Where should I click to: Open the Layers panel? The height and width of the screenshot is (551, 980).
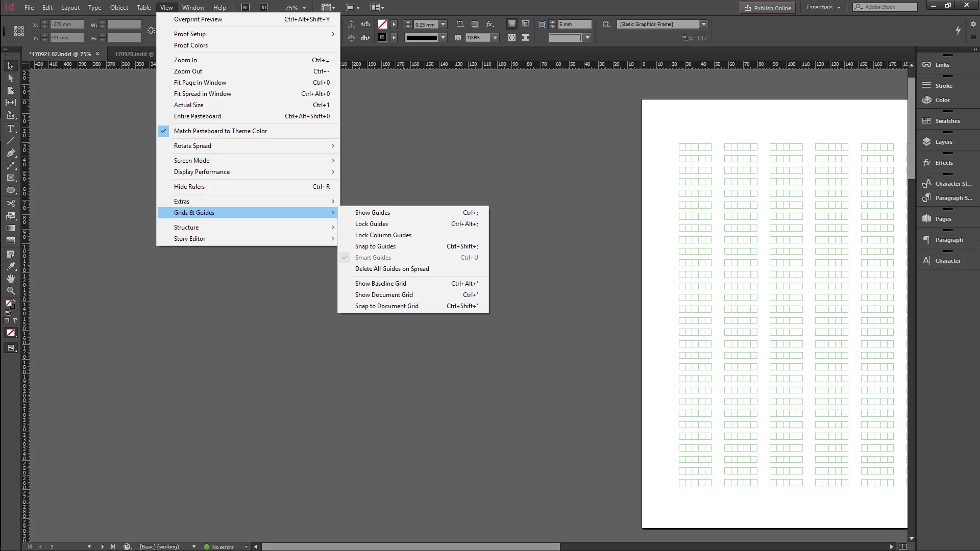click(943, 142)
